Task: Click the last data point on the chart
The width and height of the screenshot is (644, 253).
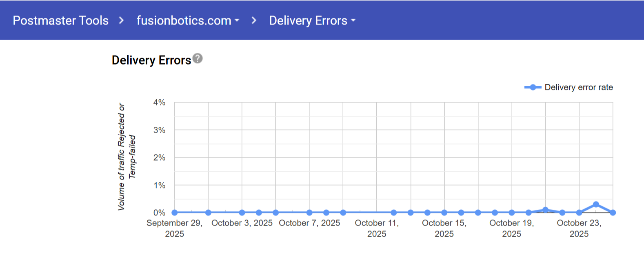Action: (x=613, y=213)
